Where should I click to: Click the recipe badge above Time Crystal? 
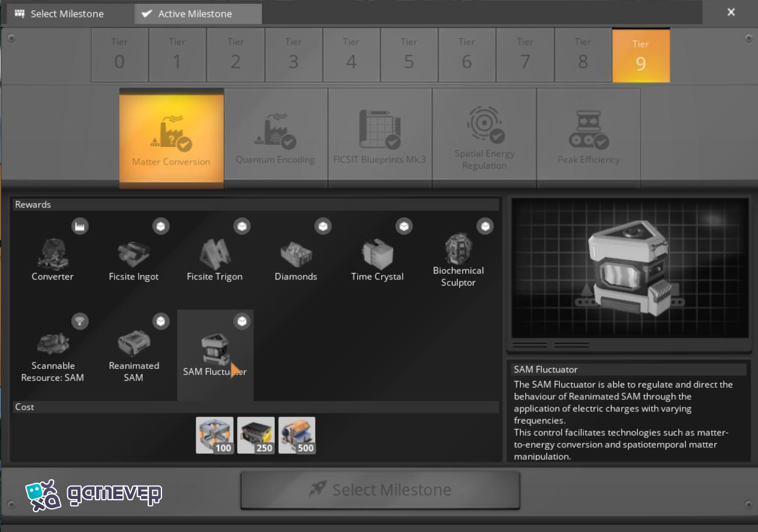[x=404, y=226]
